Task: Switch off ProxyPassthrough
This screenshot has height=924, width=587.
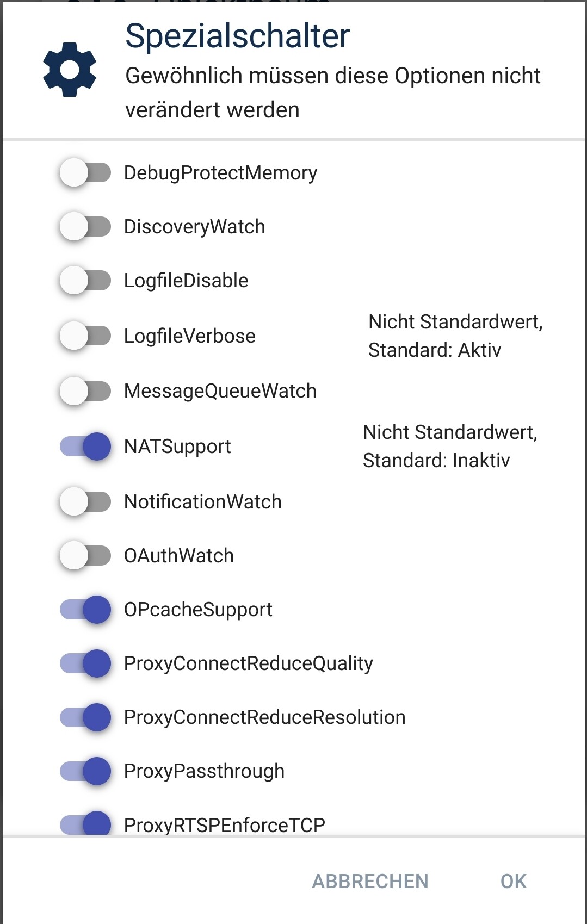Action: tap(85, 771)
